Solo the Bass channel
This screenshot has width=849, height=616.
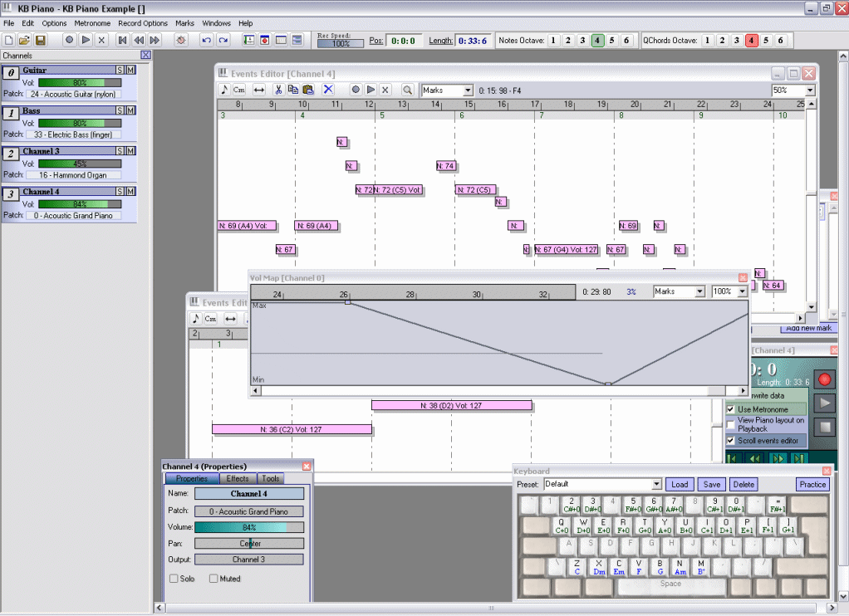tap(120, 110)
